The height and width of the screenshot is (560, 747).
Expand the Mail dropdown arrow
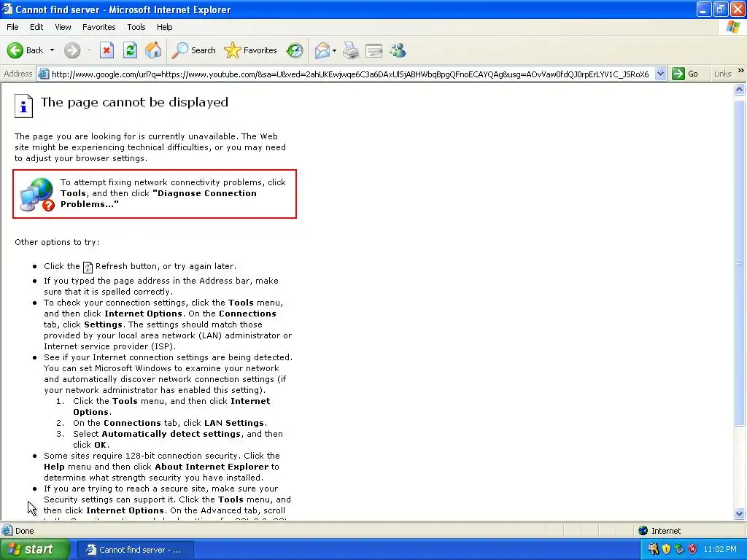pos(334,50)
